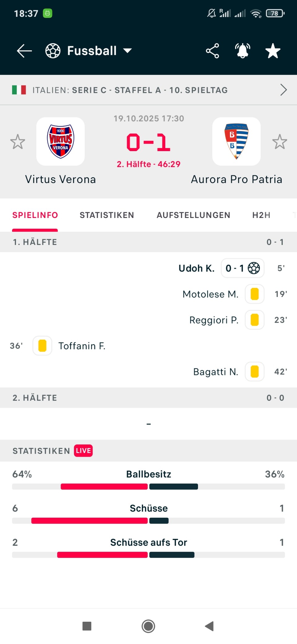The image size is (297, 644).
Task: Tap the Ballbesitz possession bar
Action: coord(148,487)
